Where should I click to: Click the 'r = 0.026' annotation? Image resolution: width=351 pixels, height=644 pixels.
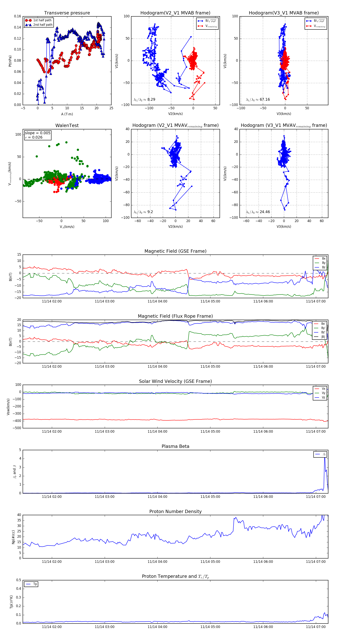[x=34, y=137]
